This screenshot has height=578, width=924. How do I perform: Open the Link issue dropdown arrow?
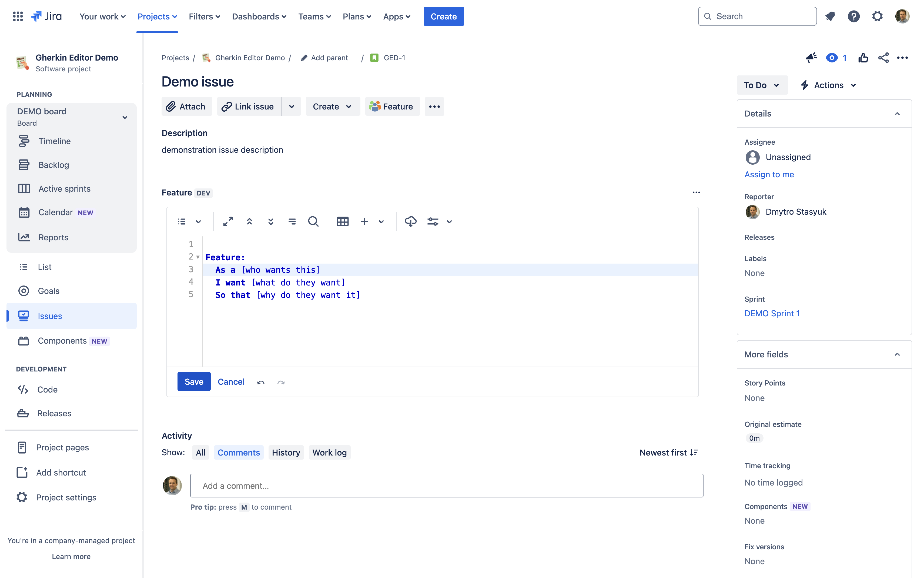(x=292, y=106)
